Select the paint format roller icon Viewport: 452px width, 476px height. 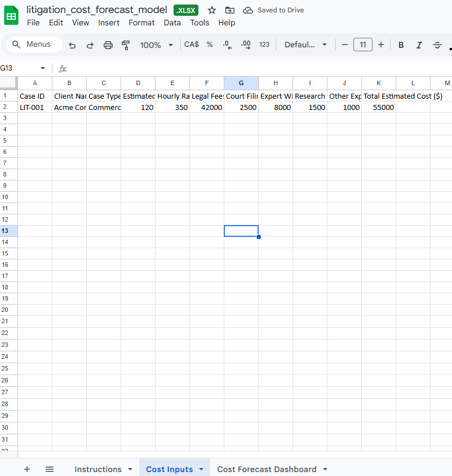[126, 45]
